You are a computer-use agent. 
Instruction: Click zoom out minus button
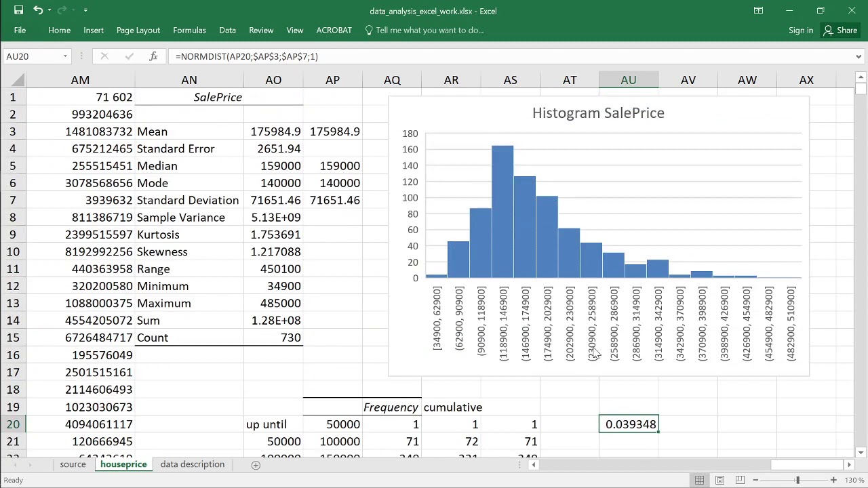tap(755, 480)
